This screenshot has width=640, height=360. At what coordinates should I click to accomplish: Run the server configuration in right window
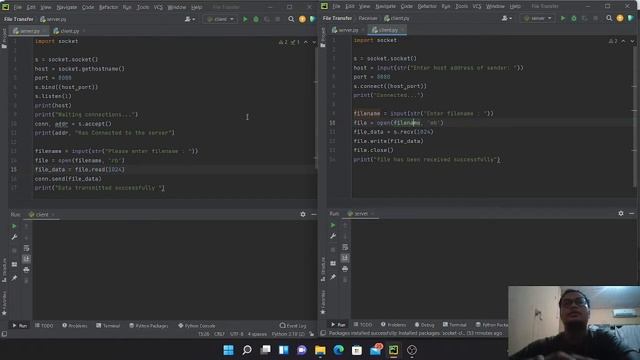(563, 18)
